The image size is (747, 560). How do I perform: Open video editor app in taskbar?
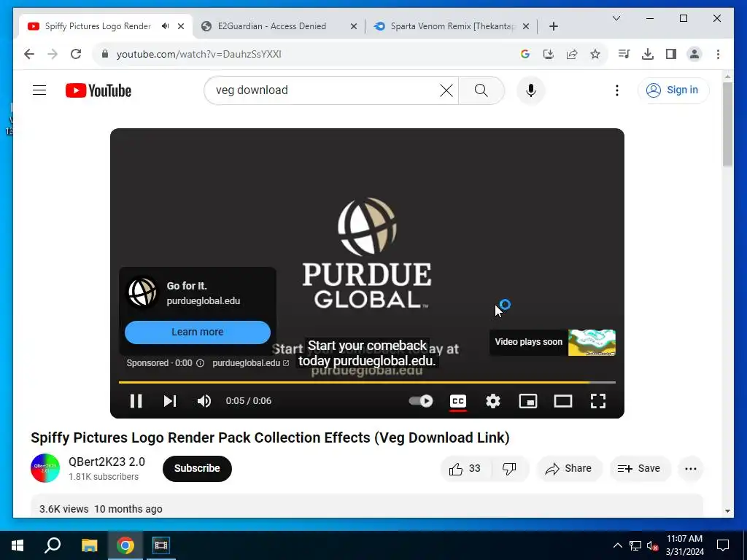[160, 545]
